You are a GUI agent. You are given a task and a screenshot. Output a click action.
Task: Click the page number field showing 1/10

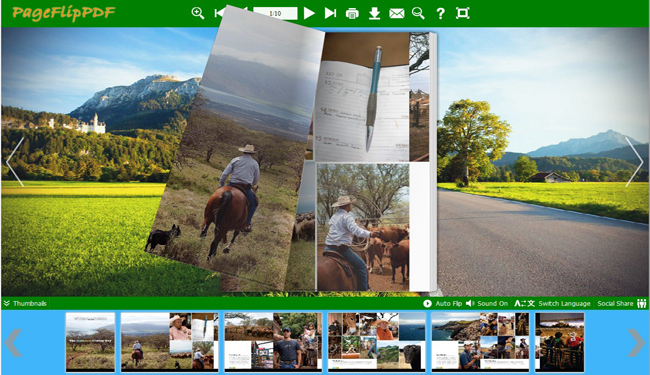coord(275,13)
